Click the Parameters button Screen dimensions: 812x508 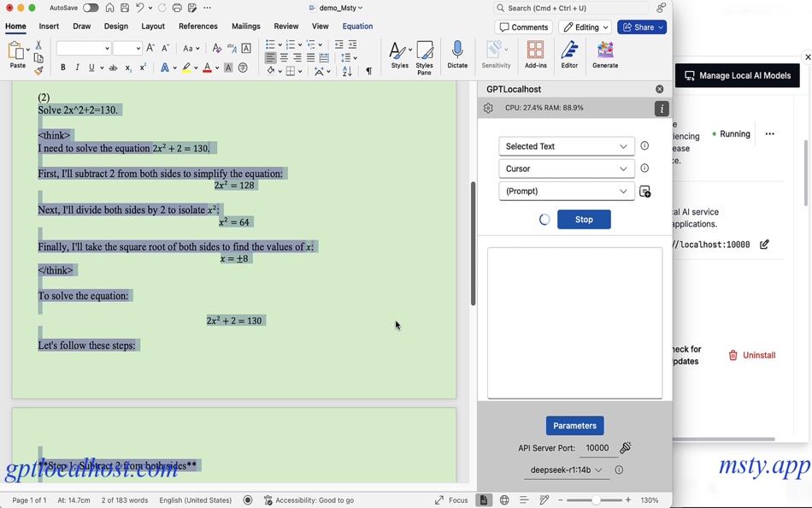click(x=575, y=426)
